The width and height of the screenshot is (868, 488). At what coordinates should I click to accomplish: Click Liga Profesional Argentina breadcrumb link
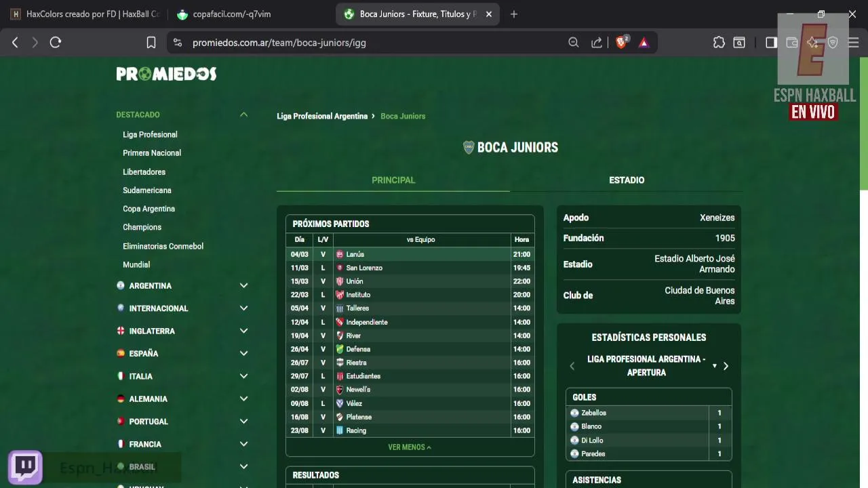coord(322,116)
